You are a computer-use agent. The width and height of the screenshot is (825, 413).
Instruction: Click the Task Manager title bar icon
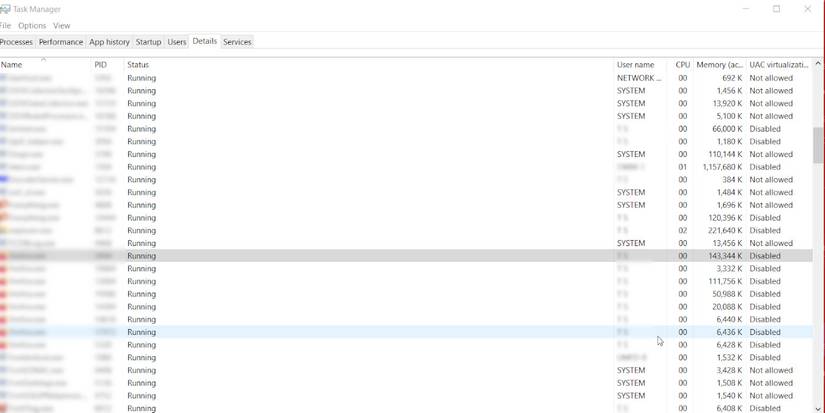point(5,9)
